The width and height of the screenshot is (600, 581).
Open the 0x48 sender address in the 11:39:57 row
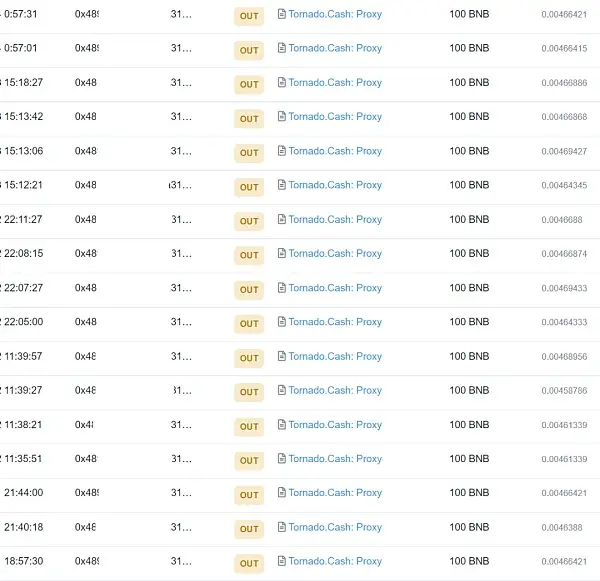[86, 357]
